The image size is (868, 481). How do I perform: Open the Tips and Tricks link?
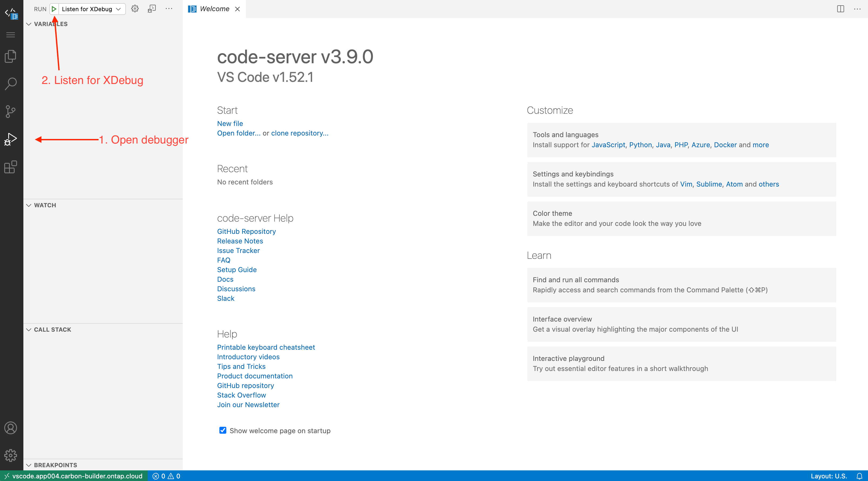point(241,366)
